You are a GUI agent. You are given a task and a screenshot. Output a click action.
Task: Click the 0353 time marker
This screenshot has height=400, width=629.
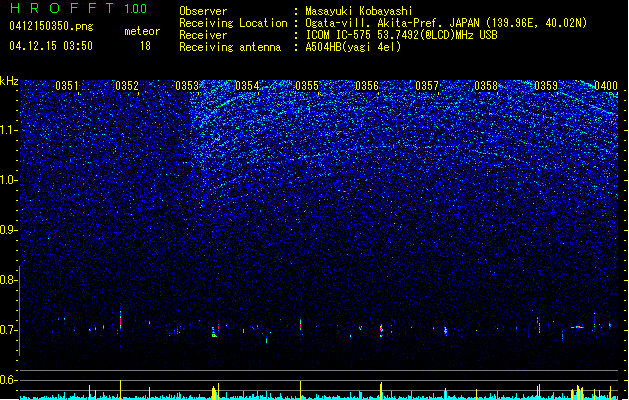[187, 86]
